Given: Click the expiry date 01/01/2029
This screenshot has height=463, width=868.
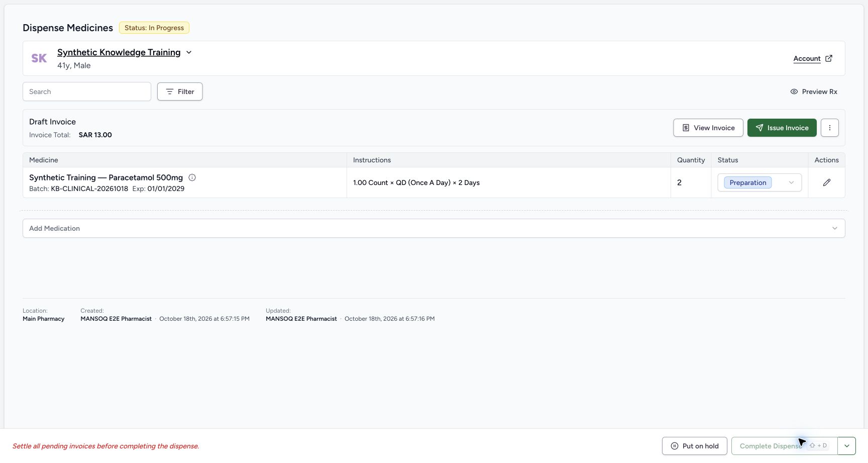Looking at the screenshot, I should pos(166,189).
